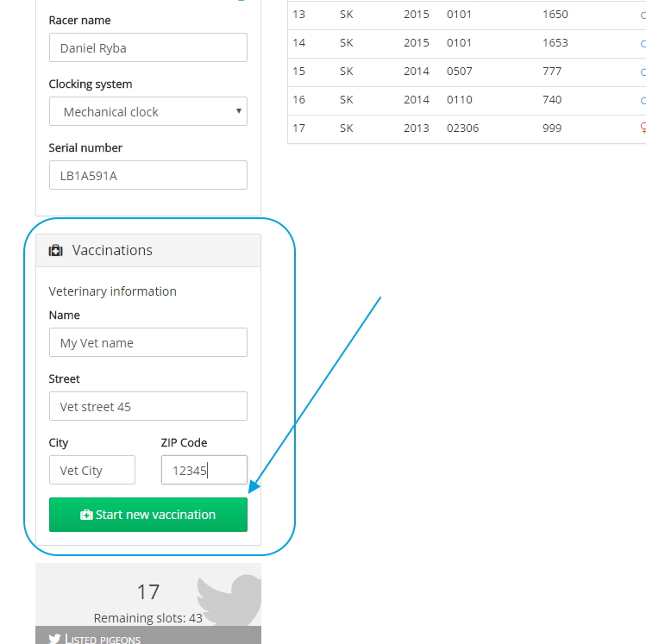Focus the veterinary Name field
The width and height of the screenshot is (646, 644).
[147, 343]
